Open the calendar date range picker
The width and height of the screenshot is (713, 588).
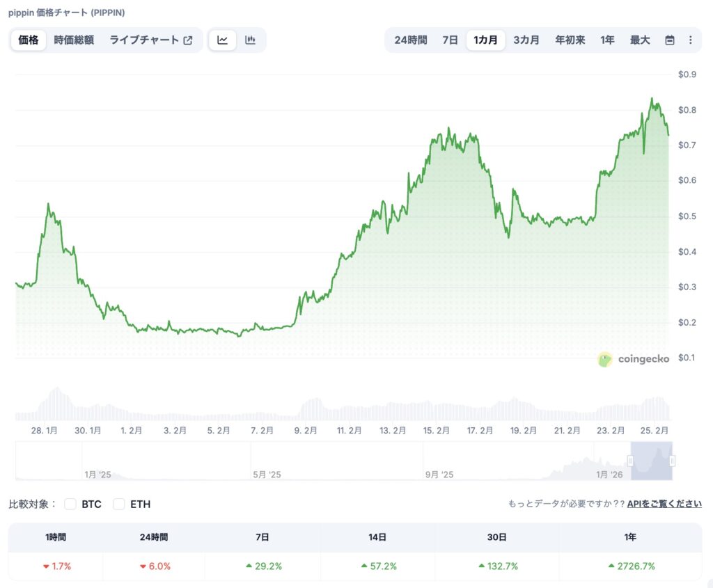click(670, 40)
